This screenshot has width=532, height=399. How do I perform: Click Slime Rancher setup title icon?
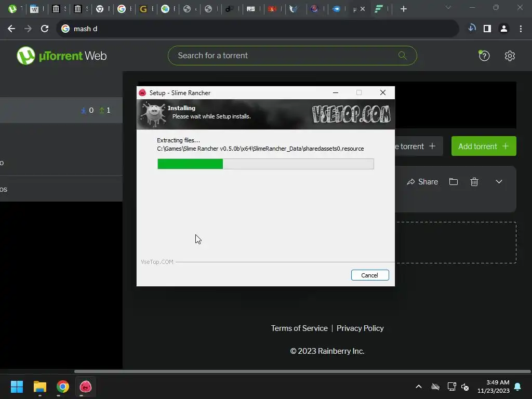[142, 93]
